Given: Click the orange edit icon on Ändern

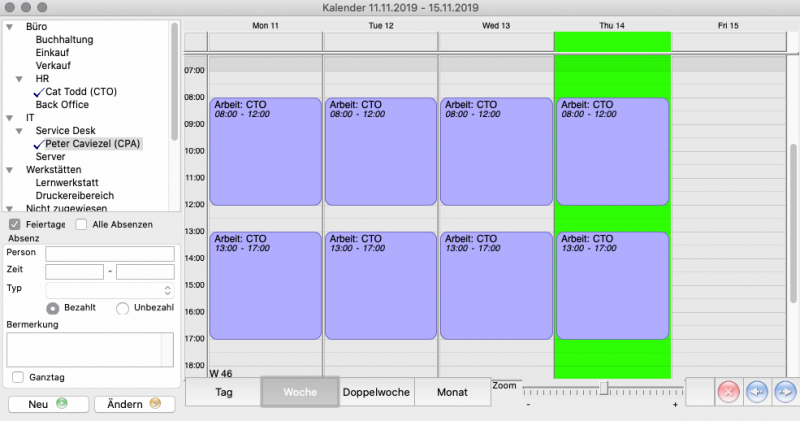Looking at the screenshot, I should coord(154,404).
